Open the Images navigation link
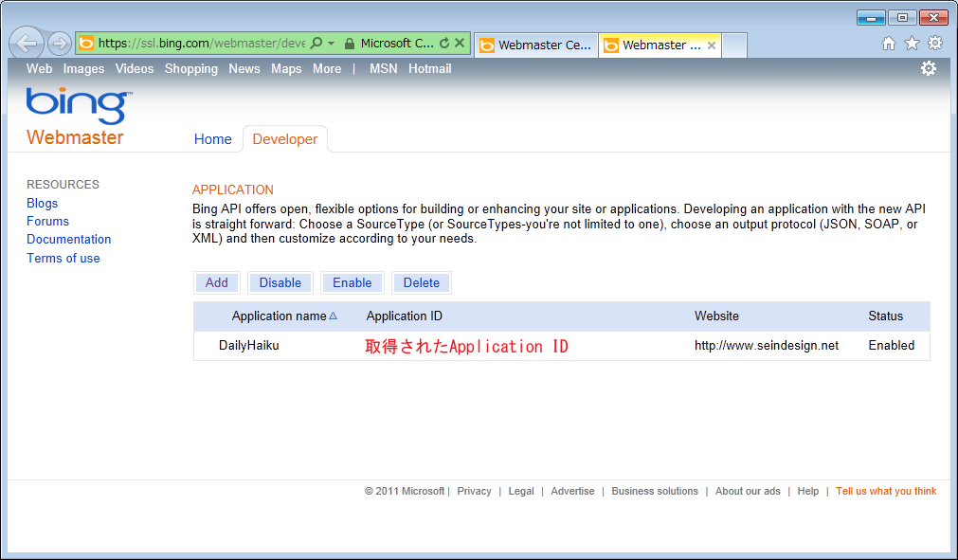Image resolution: width=958 pixels, height=560 pixels. point(83,69)
